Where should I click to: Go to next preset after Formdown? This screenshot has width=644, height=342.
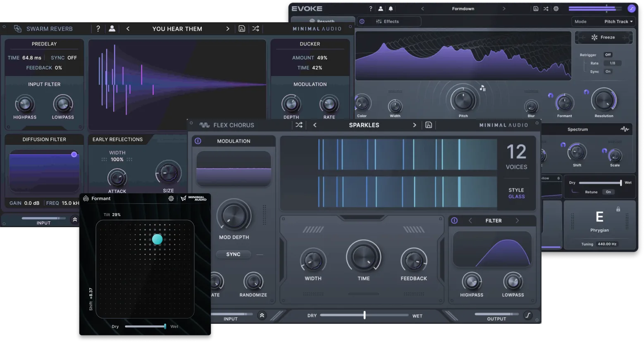click(504, 8)
